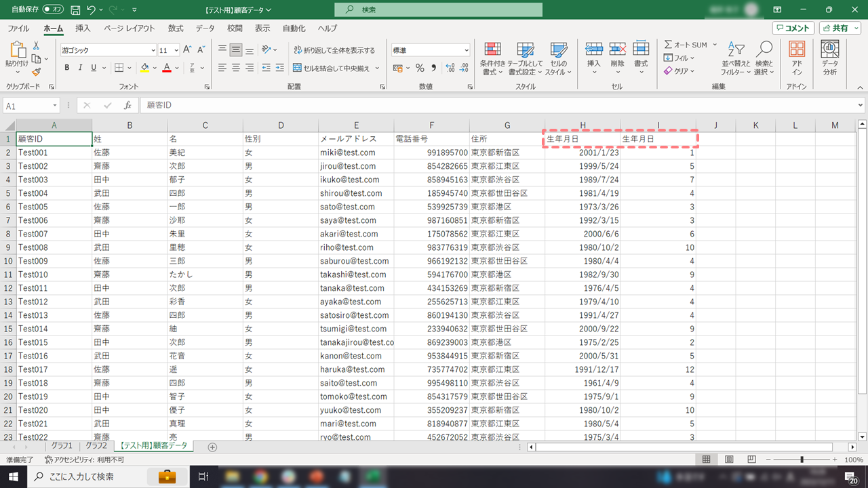This screenshot has width=868, height=488.
Task: Click the font color A swatch
Action: tap(166, 68)
